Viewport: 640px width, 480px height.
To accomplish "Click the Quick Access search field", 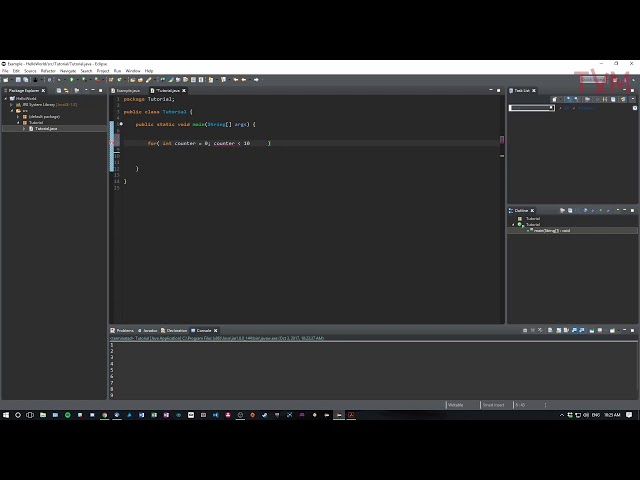I will [593, 80].
